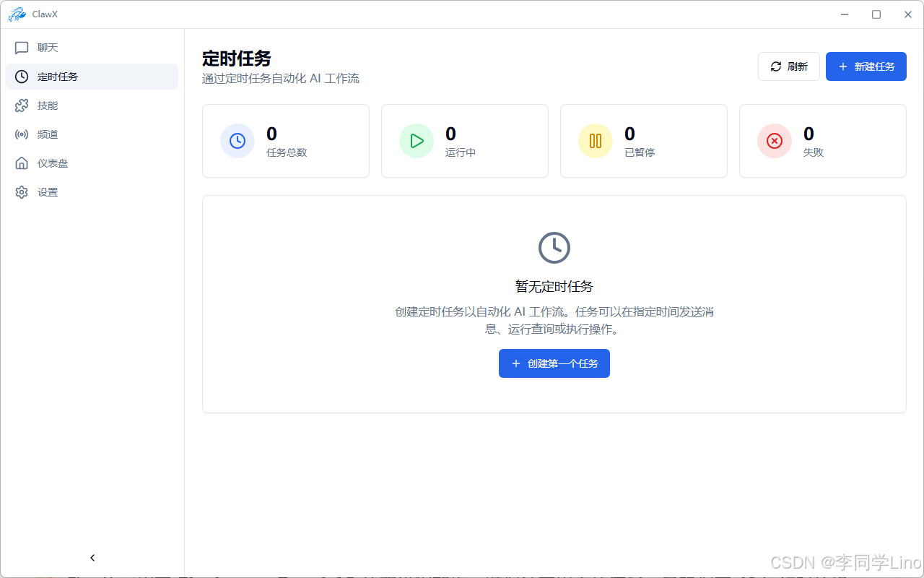924x578 pixels.
Task: Click the 定时任务 clock icon in sidebar
Action: coord(22,76)
